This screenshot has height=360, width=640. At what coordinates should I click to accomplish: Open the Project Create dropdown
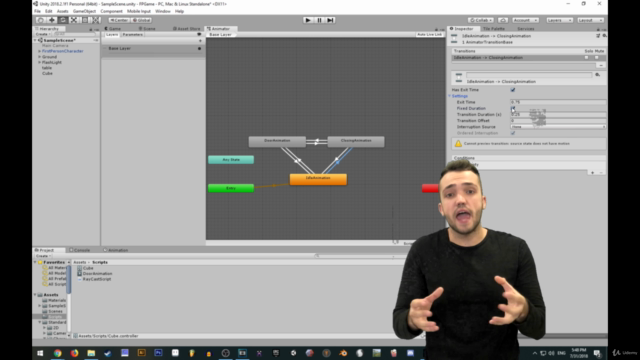pos(42,256)
